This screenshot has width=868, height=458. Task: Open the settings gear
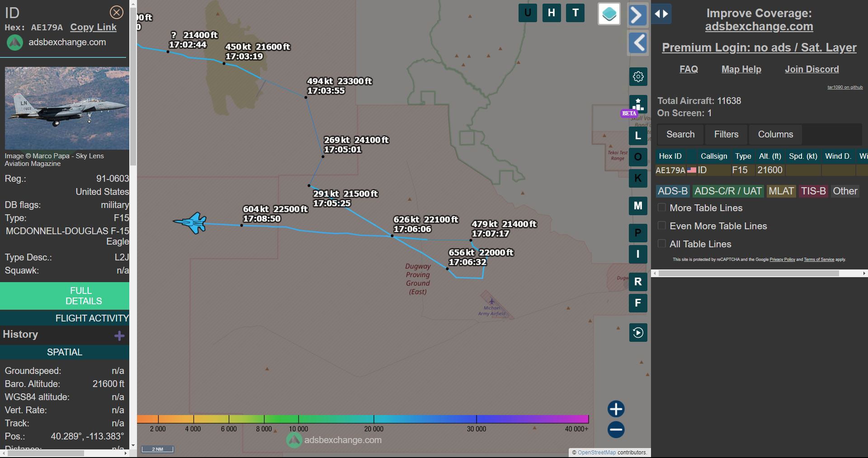[638, 76]
